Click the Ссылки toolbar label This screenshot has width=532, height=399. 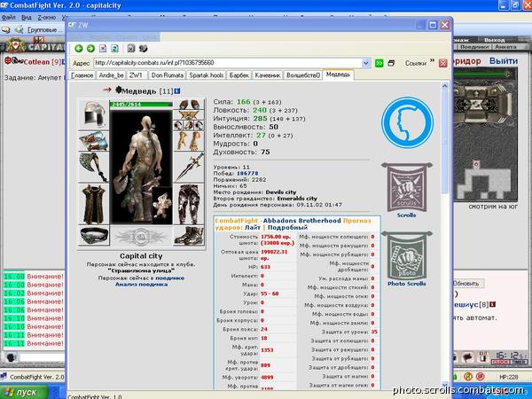click(x=415, y=63)
